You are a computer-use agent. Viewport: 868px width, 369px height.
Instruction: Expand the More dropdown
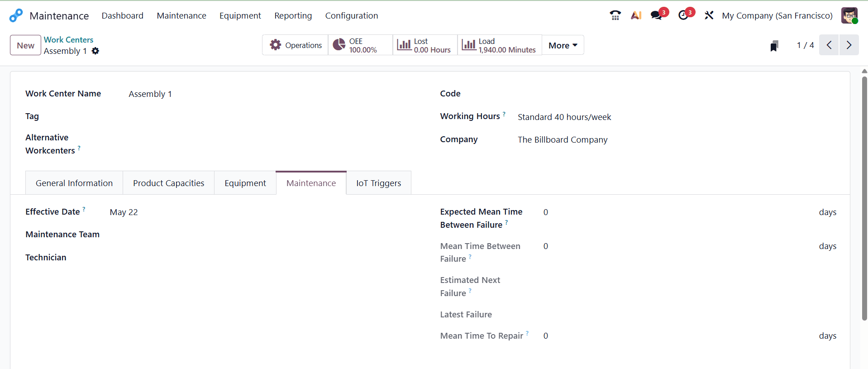click(563, 45)
